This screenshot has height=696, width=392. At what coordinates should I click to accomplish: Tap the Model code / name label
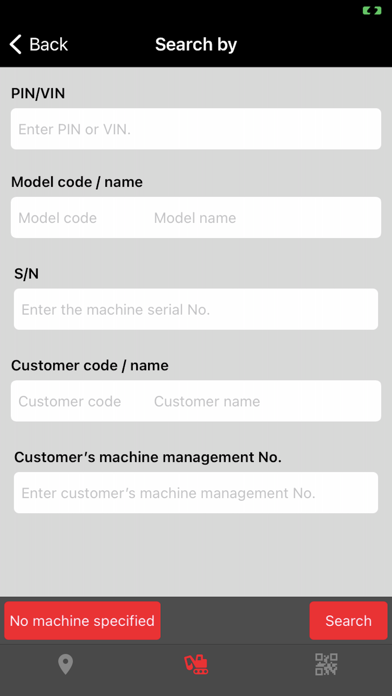(x=77, y=182)
